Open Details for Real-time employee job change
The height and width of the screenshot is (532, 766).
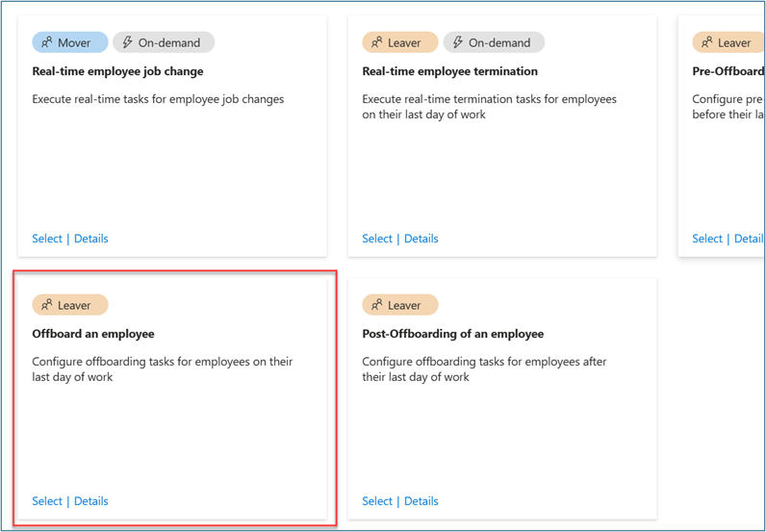tap(91, 239)
